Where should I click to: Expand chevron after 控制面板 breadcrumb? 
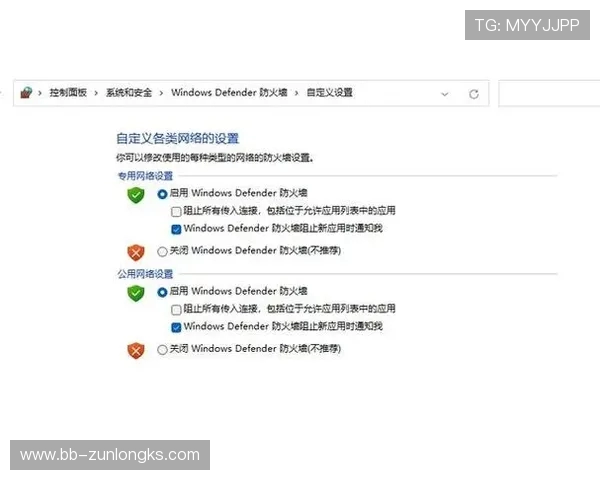coord(96,93)
